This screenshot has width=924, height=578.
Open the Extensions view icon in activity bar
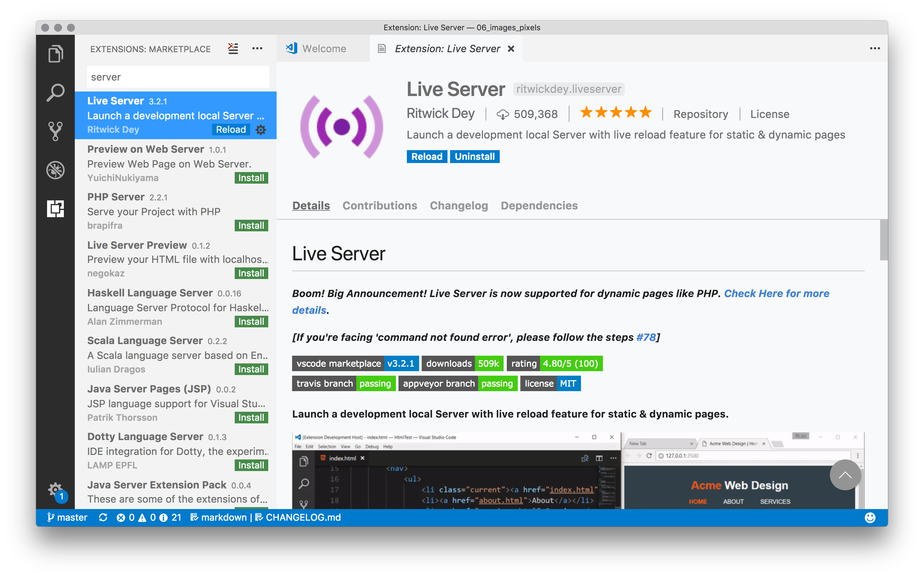[55, 209]
